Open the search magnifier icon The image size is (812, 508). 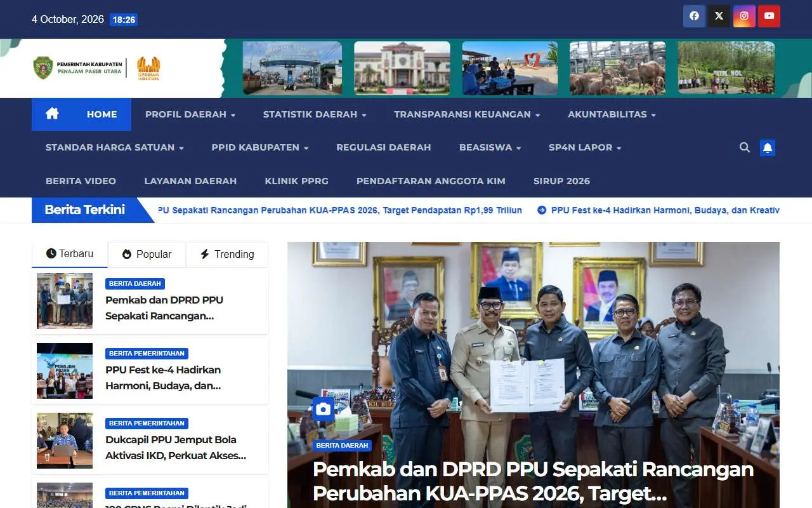pos(745,147)
